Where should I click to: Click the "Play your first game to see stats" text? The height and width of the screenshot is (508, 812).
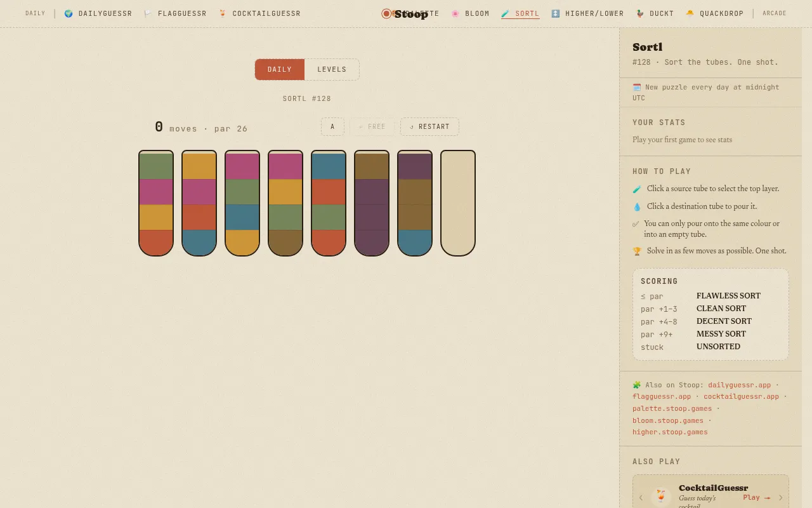682,140
